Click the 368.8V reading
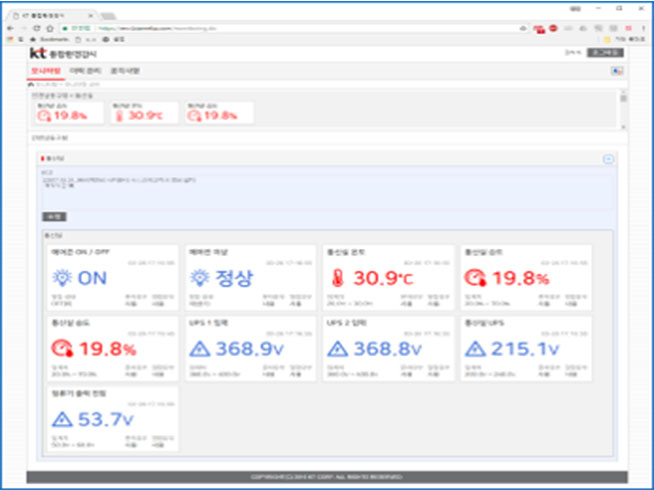This screenshot has width=654, height=490. (387, 349)
